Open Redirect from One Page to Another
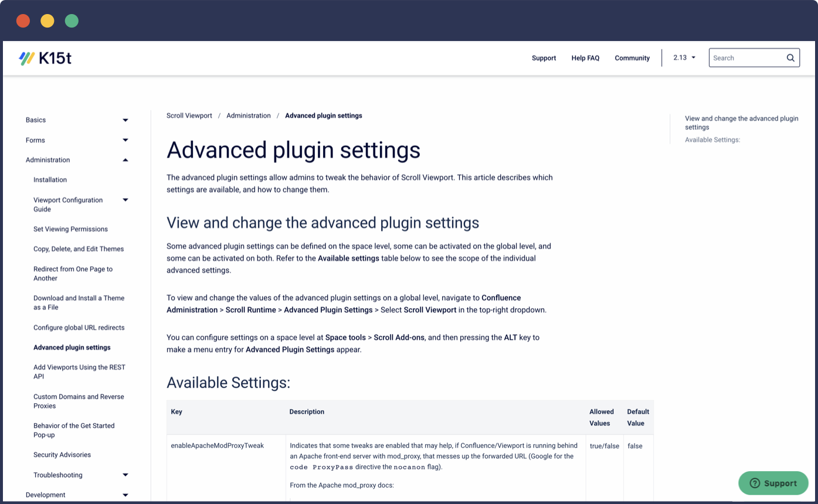818x504 pixels. pos(73,274)
